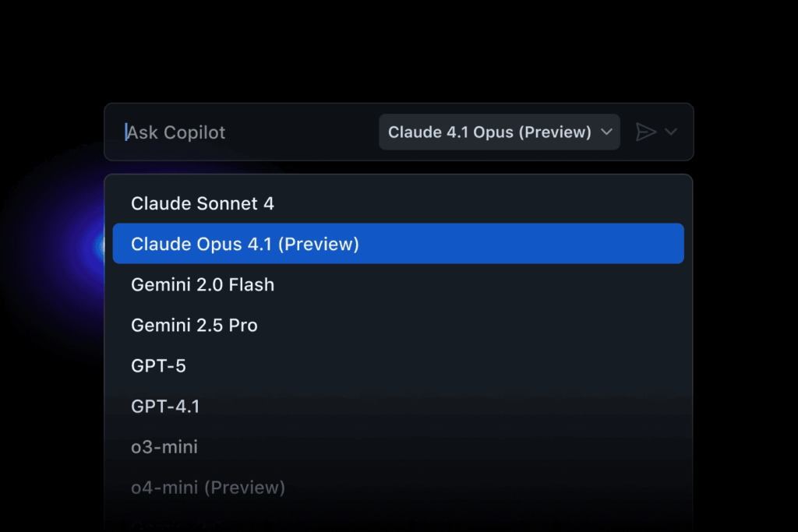Switch to Gemini 2.5 Pro
The height and width of the screenshot is (532, 798).
pyautogui.click(x=194, y=325)
